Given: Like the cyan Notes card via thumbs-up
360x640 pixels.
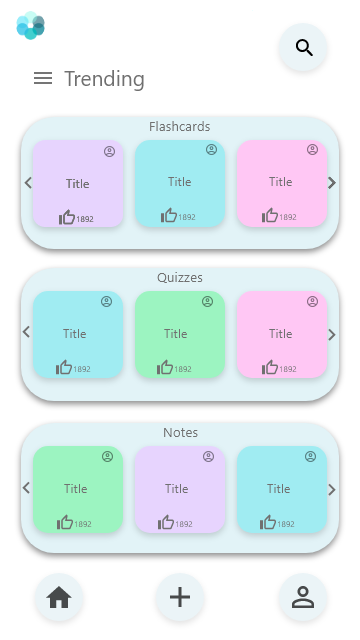Looking at the screenshot, I should coord(268,522).
